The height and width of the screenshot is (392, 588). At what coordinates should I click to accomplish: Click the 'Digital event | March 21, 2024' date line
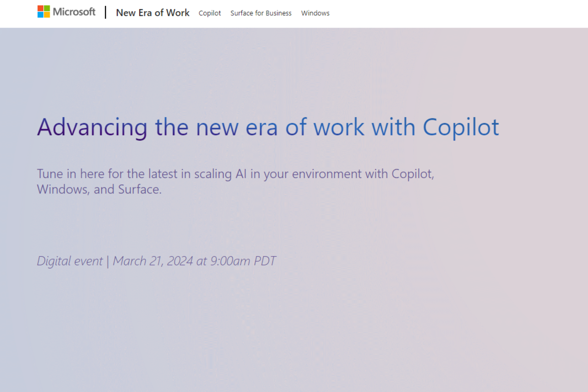point(156,261)
